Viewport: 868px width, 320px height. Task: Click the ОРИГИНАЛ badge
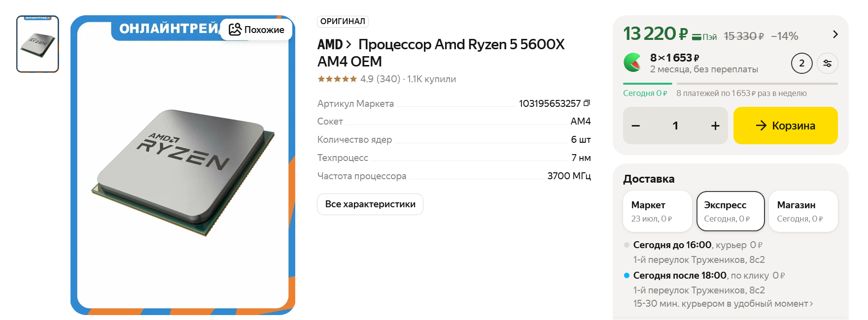[343, 21]
